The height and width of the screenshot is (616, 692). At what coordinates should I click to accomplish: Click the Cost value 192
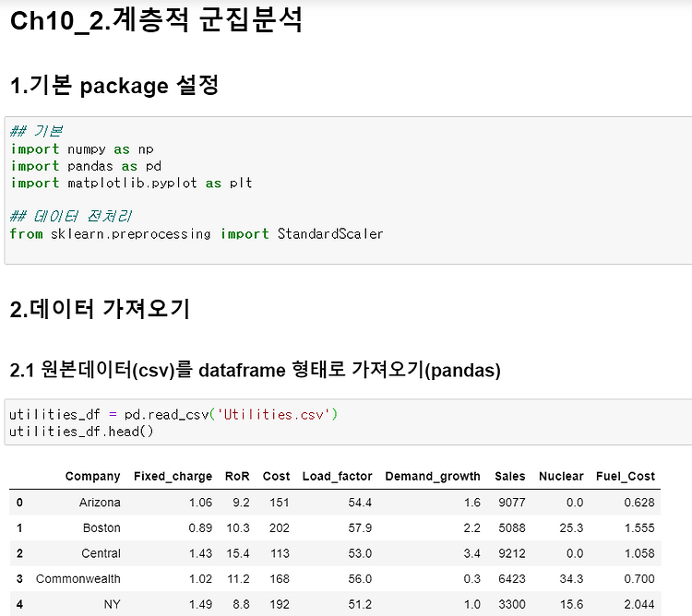point(280,604)
